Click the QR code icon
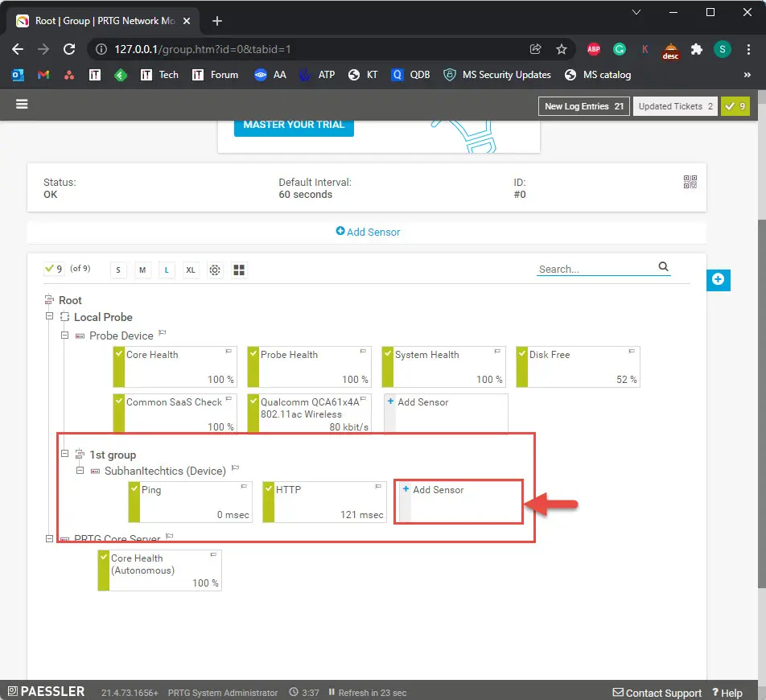Viewport: 766px width, 700px height. tap(690, 182)
